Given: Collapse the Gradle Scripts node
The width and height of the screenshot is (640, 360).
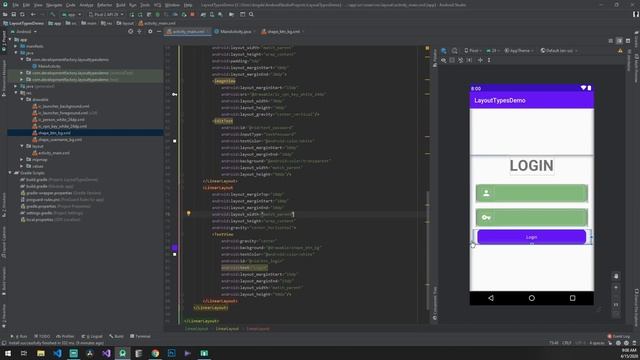Looking at the screenshot, I should pyautogui.click(x=10, y=173).
